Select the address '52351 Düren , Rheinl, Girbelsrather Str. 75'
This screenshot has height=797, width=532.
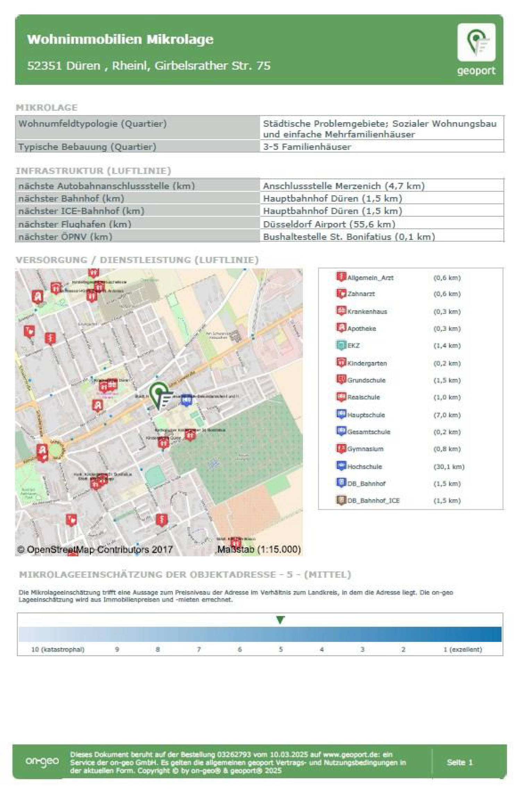(149, 66)
